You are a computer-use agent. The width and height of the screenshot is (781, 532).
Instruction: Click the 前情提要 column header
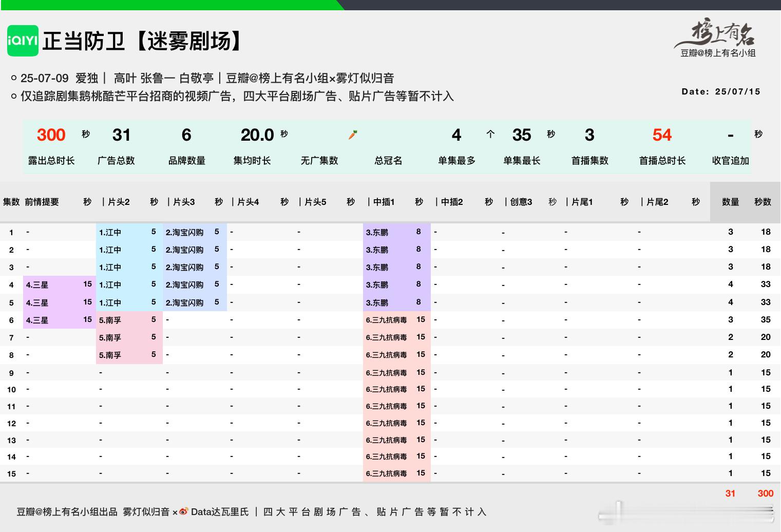[42, 202]
